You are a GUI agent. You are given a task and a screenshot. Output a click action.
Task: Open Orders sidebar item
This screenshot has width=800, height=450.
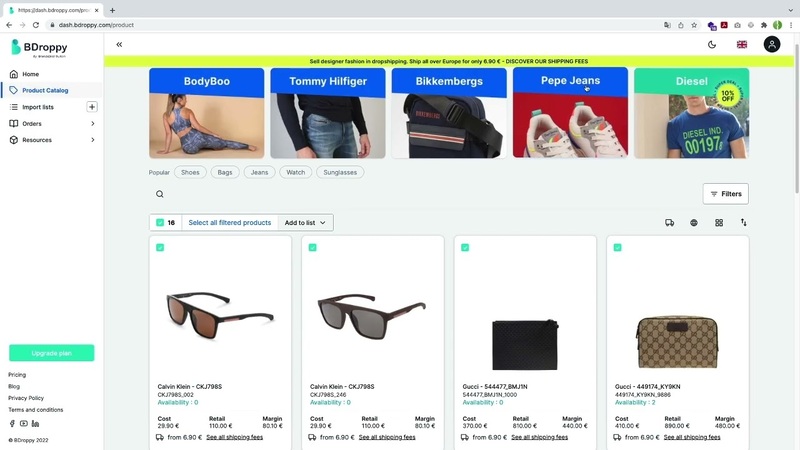(32, 123)
